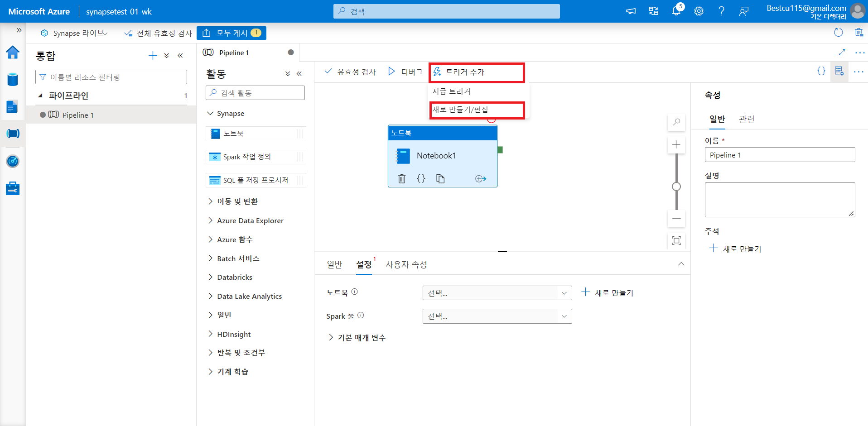The image size is (868, 426).
Task: View Notebook1 activity code braces icon
Action: pyautogui.click(x=421, y=178)
